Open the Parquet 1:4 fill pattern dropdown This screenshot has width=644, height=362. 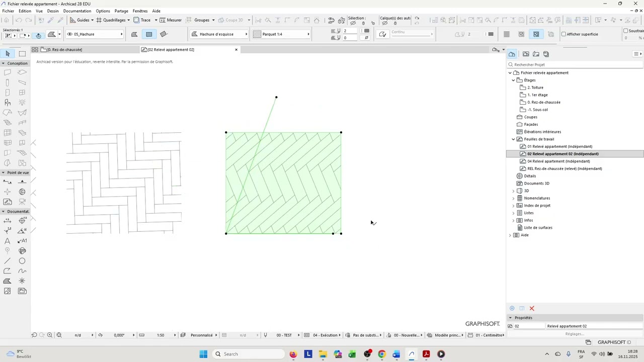pyautogui.click(x=281, y=34)
